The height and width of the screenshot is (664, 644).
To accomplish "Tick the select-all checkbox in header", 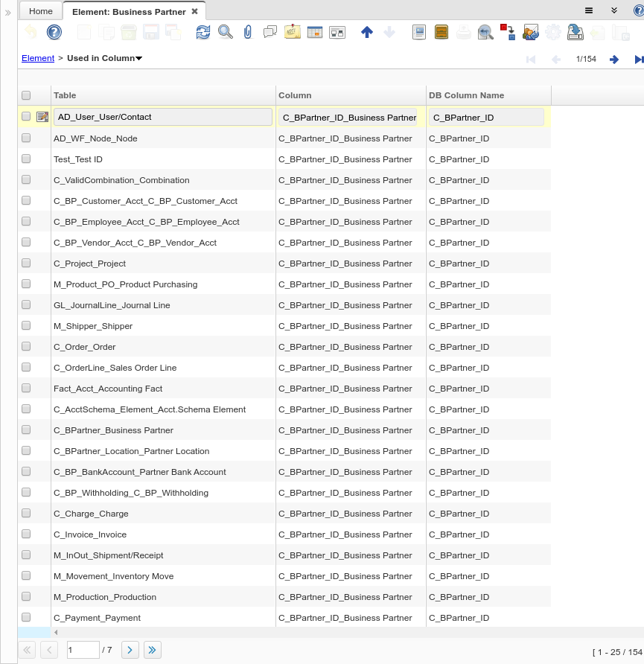I will click(26, 95).
